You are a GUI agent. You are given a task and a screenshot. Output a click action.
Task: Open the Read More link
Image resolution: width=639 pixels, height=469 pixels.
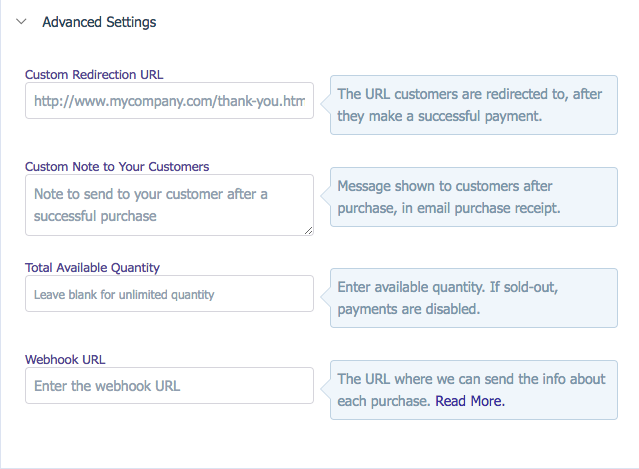tap(469, 401)
